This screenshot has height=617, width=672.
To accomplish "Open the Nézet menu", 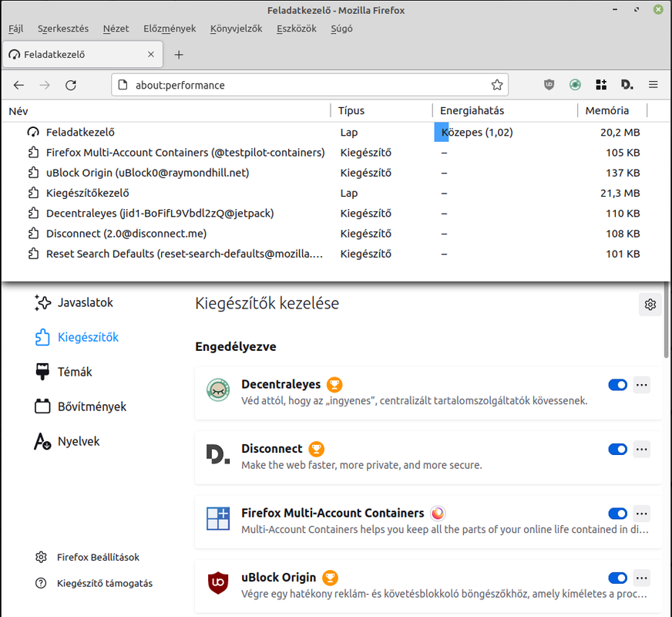I will 116,29.
